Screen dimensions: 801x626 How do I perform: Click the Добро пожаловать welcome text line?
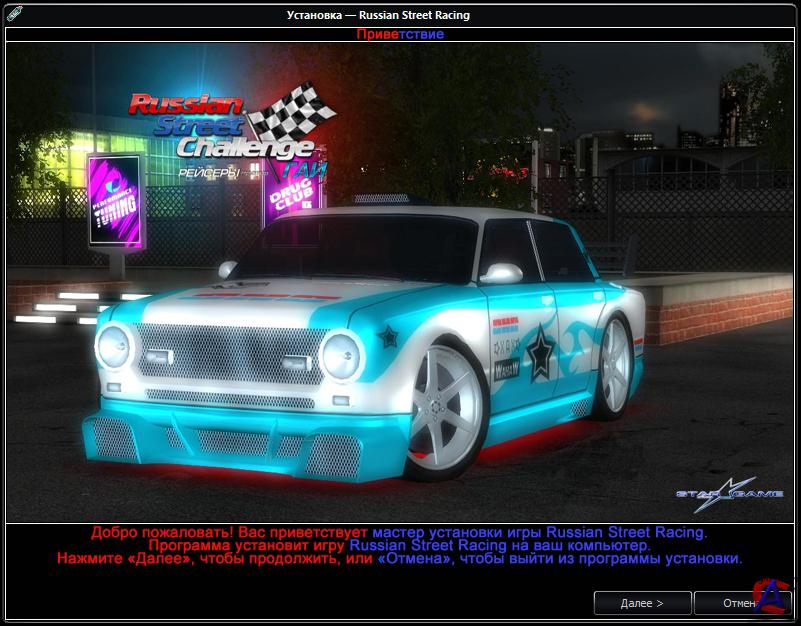click(399, 532)
